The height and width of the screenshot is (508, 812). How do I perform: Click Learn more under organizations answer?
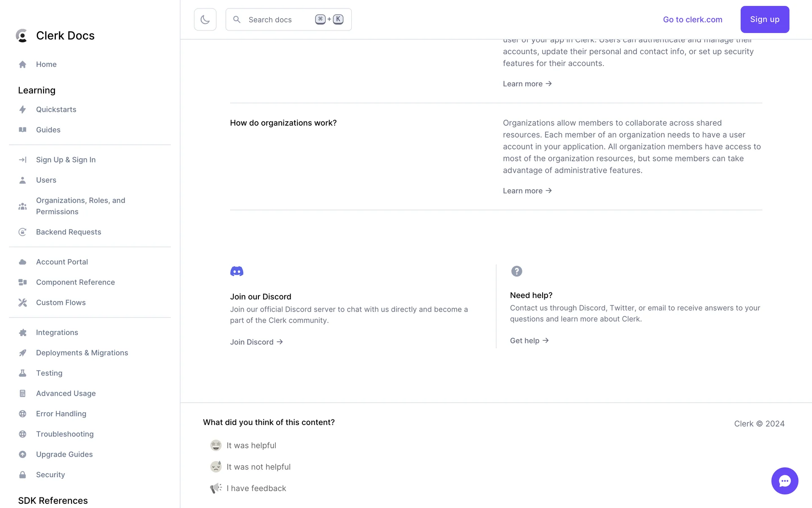pyautogui.click(x=527, y=191)
